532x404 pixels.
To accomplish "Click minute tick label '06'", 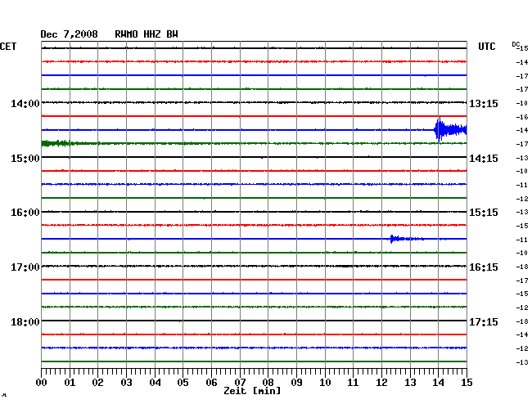I will click(x=211, y=383).
